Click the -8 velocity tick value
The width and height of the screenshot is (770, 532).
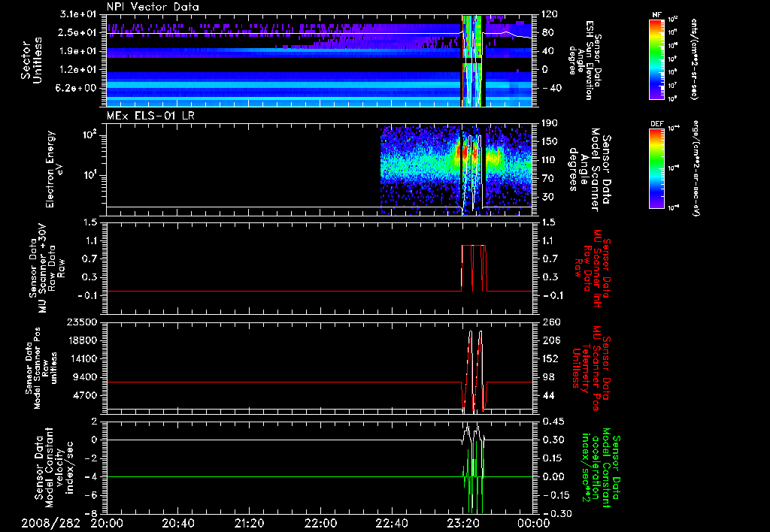click(91, 513)
